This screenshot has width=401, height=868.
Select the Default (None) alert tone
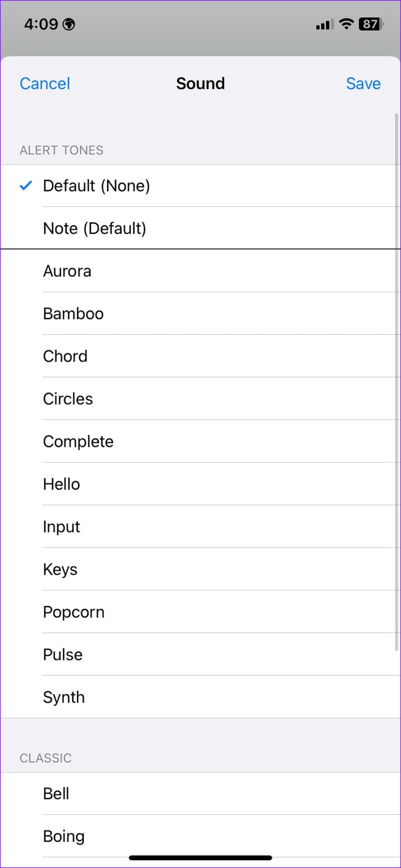[200, 186]
